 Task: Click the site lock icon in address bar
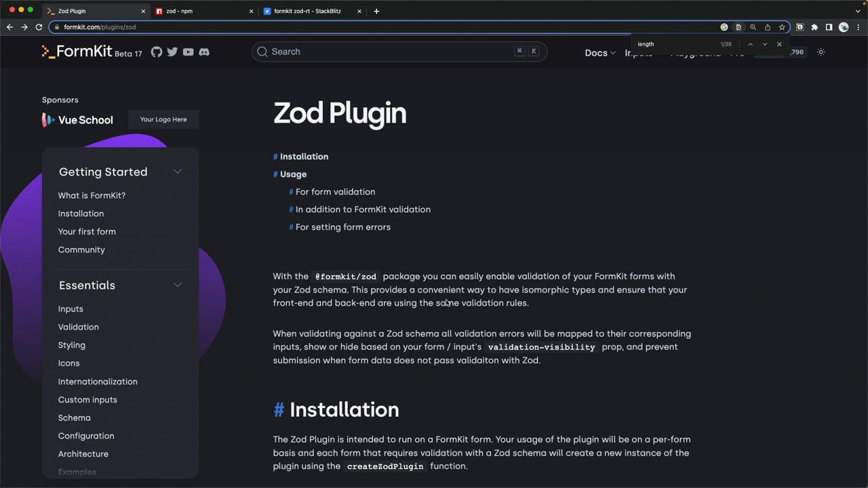(x=57, y=27)
